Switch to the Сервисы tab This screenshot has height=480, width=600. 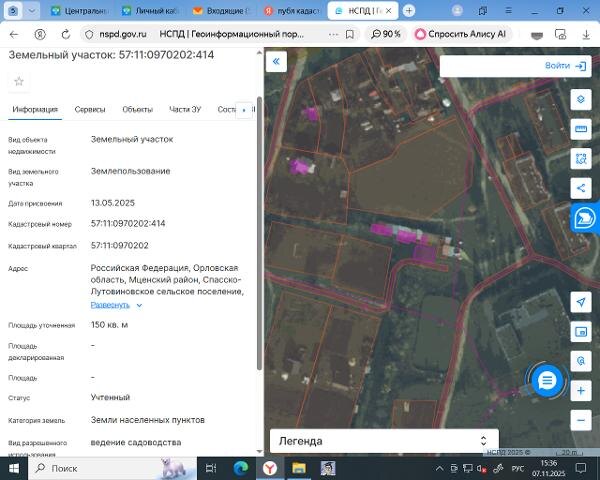click(x=90, y=109)
